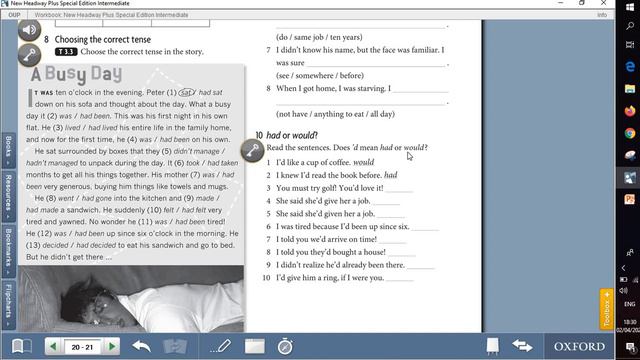Open the Books side tab

9,150
